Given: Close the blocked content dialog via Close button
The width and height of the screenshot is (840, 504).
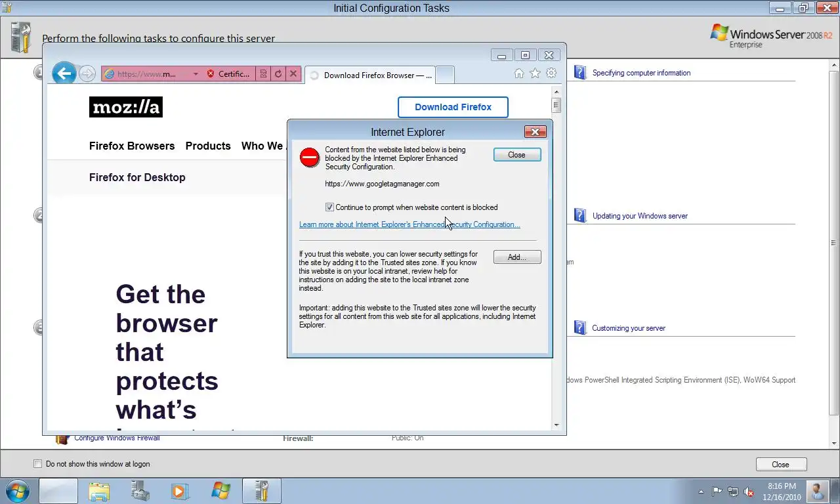Looking at the screenshot, I should [x=517, y=155].
